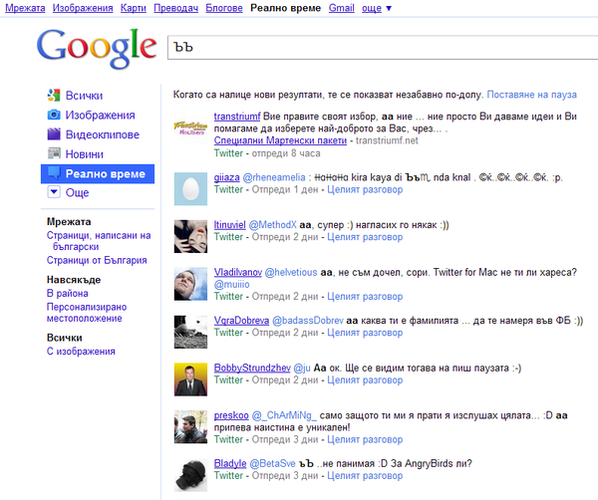This screenshot has height=500, width=598.
Task: Pause updates with Поставяне на пауза
Action: coord(532,95)
